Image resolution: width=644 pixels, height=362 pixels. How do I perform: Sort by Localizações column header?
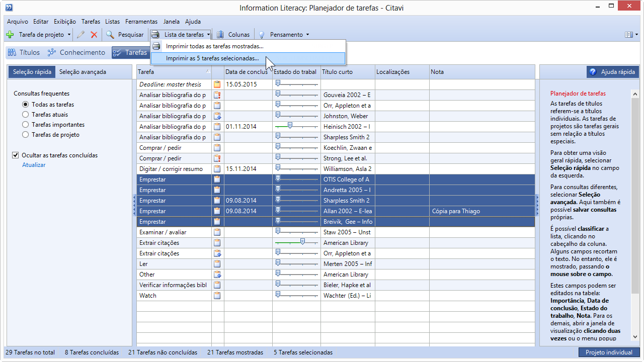[402, 72]
